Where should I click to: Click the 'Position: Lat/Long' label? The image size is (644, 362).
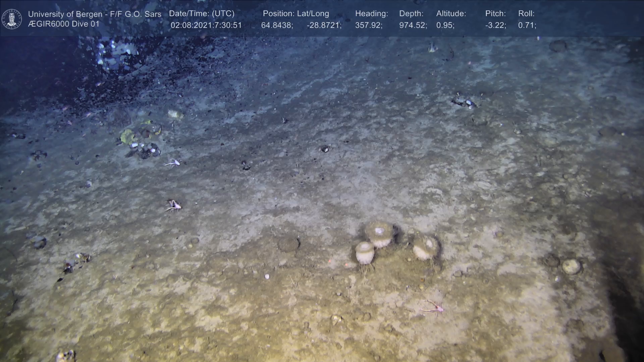click(x=296, y=14)
